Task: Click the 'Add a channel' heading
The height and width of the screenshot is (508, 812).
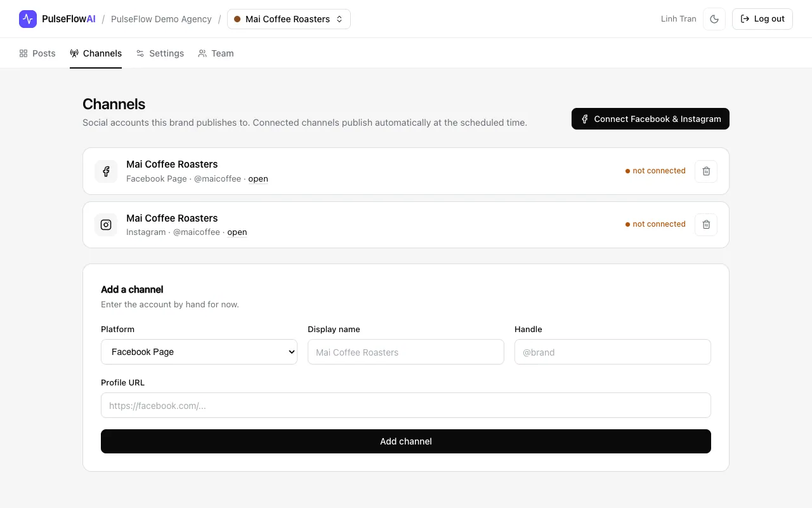Action: click(132, 290)
